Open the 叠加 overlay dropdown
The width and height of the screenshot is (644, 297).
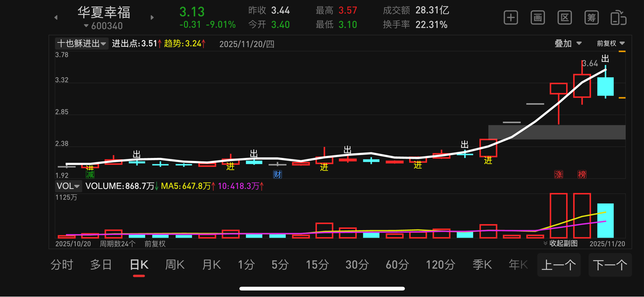568,44
